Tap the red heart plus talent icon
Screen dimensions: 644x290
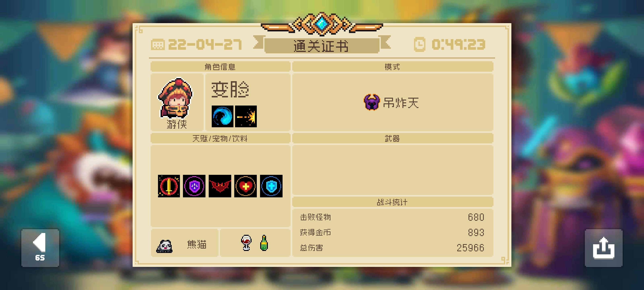(x=246, y=186)
